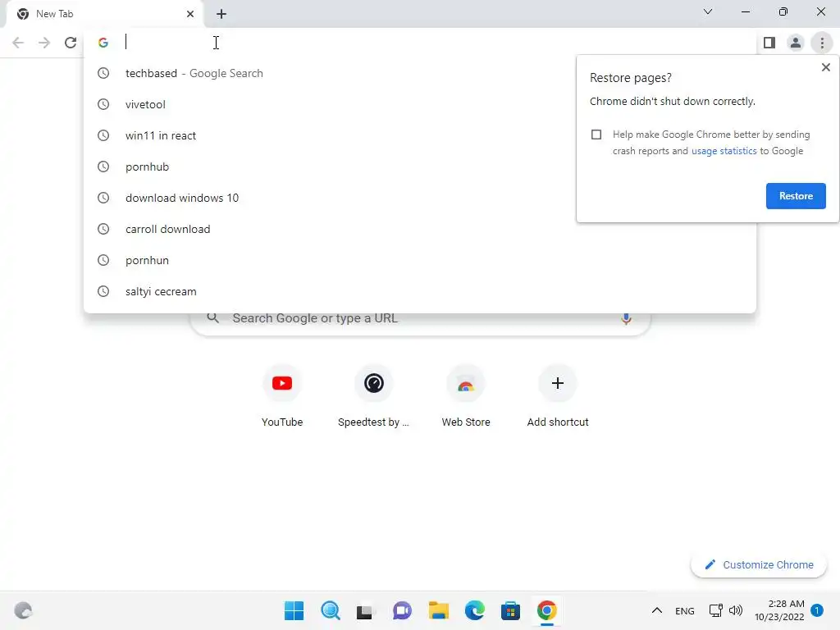Open the usage statistics link
This screenshot has width=840, height=630.
[x=724, y=151]
